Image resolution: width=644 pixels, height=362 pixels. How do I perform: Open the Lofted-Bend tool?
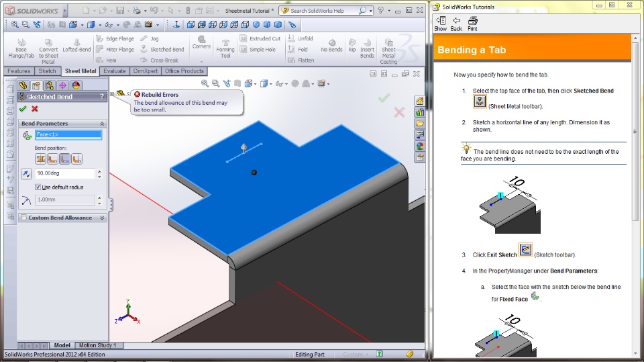tap(76, 45)
